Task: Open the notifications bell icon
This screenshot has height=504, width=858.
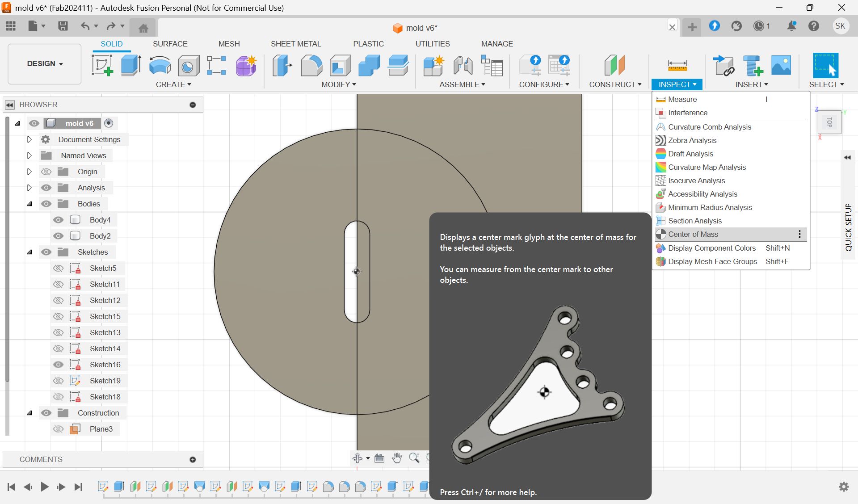Action: pos(791,26)
